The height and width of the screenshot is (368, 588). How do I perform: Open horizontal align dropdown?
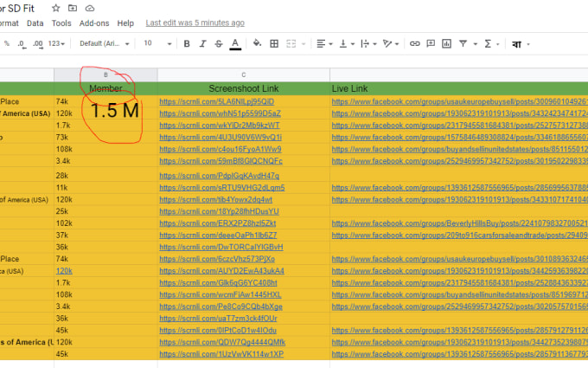pyautogui.click(x=324, y=44)
